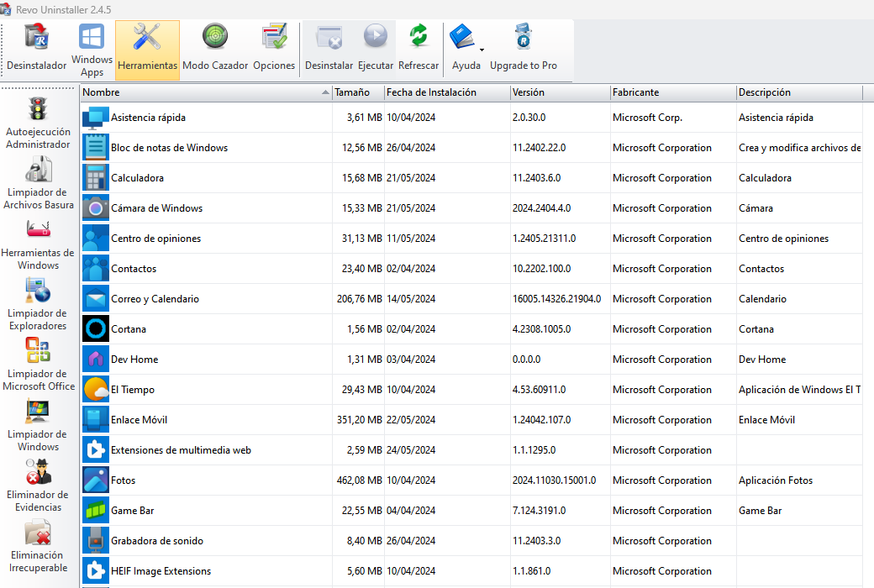Select the Herramientas toolbar button
Viewport: 874px width, 588px height.
point(148,50)
